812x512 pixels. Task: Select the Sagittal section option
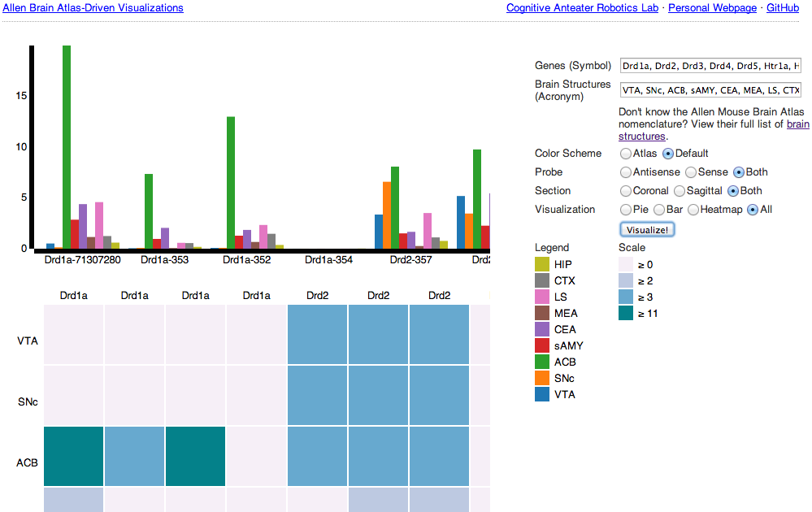coord(680,191)
